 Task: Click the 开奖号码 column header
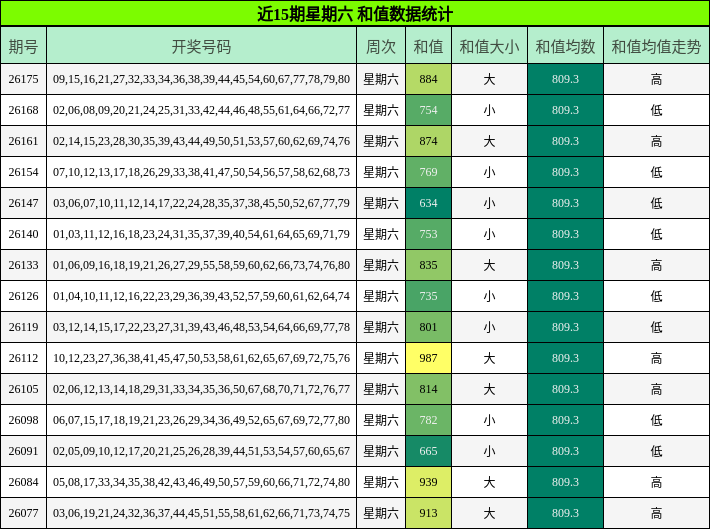tap(201, 45)
